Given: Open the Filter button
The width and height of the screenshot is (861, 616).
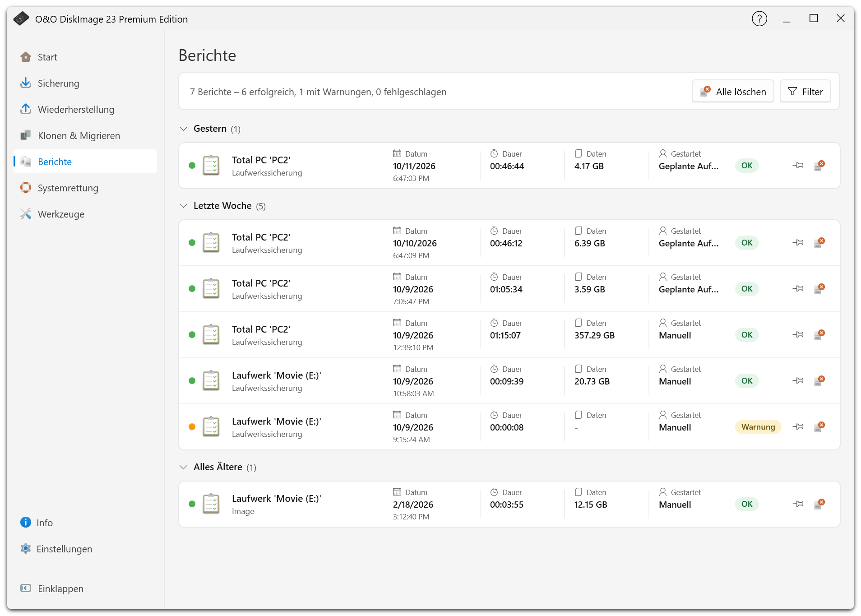Looking at the screenshot, I should click(x=805, y=92).
